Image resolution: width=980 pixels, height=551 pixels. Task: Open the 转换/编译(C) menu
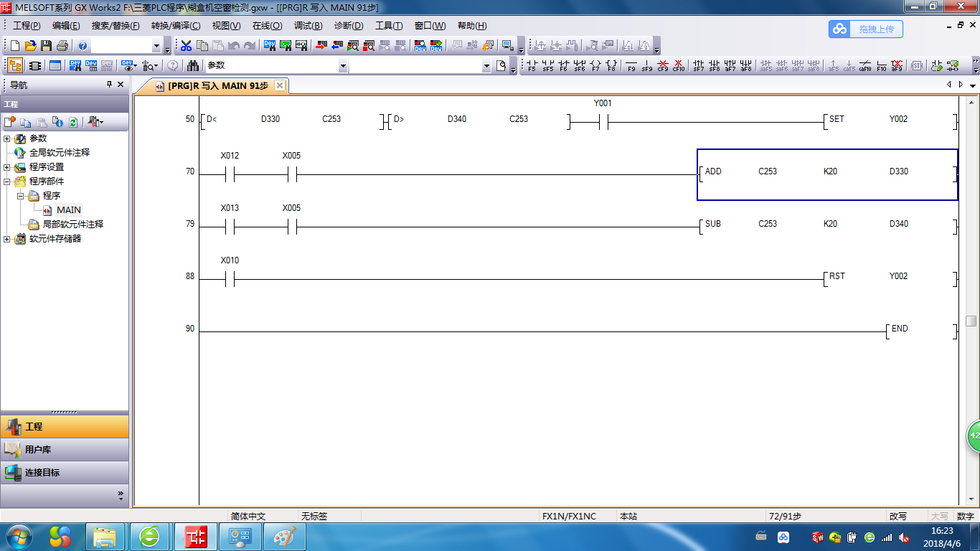pyautogui.click(x=176, y=26)
